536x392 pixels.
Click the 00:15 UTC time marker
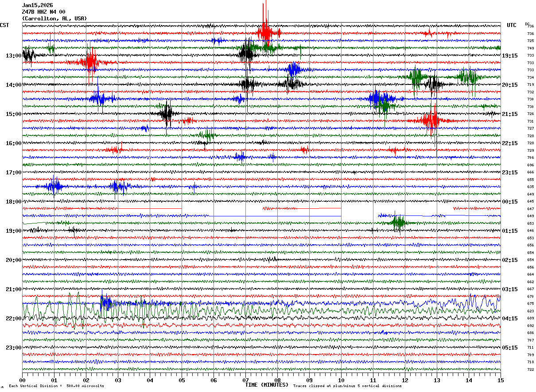click(510, 202)
